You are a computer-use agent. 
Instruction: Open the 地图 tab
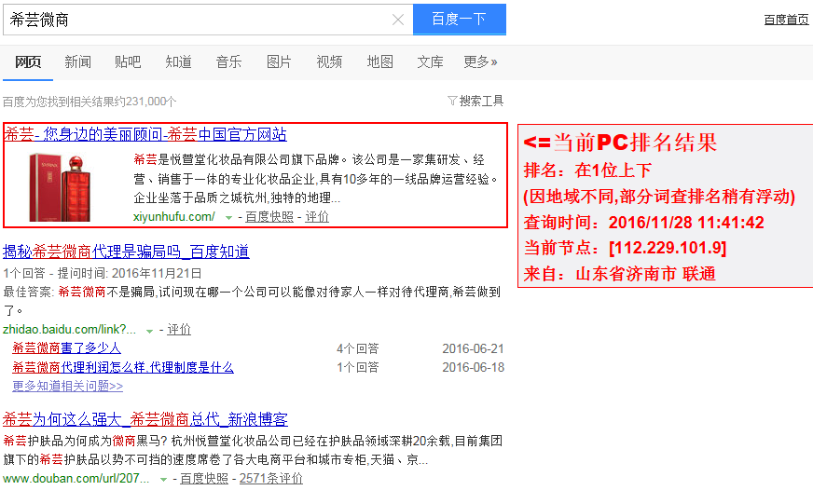[x=379, y=62]
